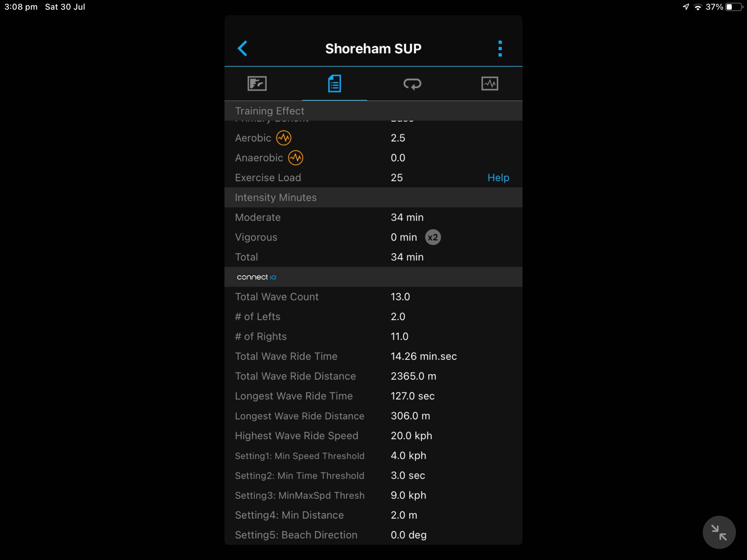Open the charts tab icon

[x=490, y=84]
